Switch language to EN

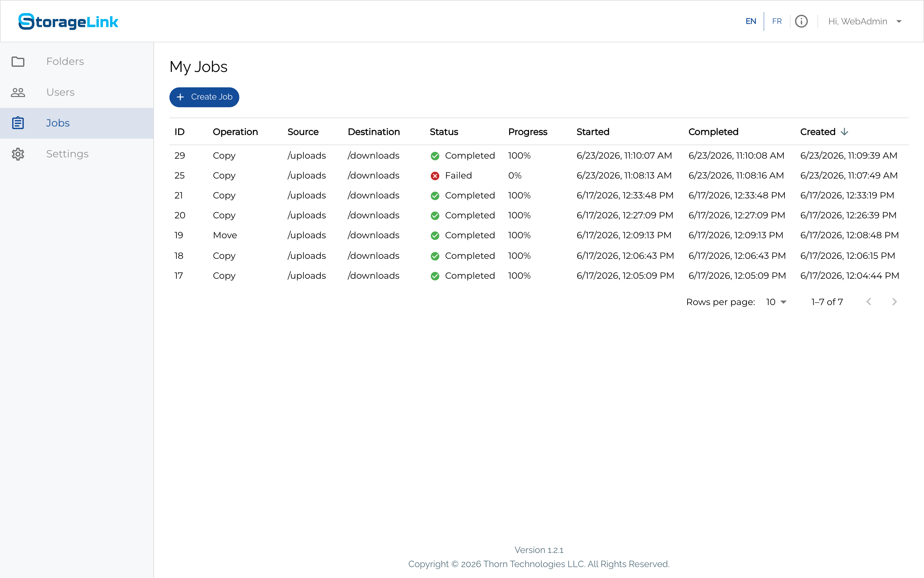tap(751, 22)
